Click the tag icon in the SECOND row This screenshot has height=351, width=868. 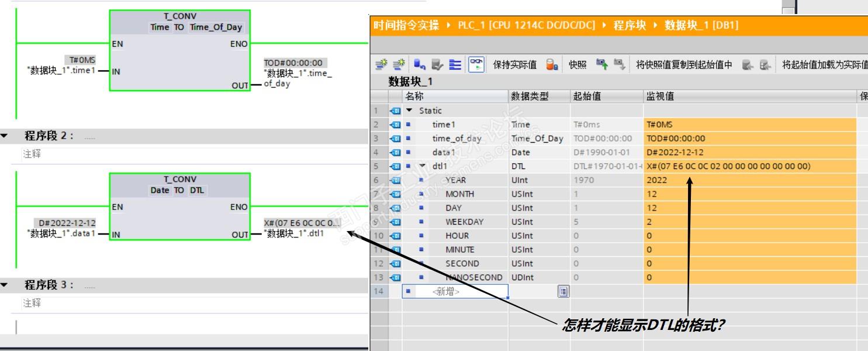click(395, 263)
